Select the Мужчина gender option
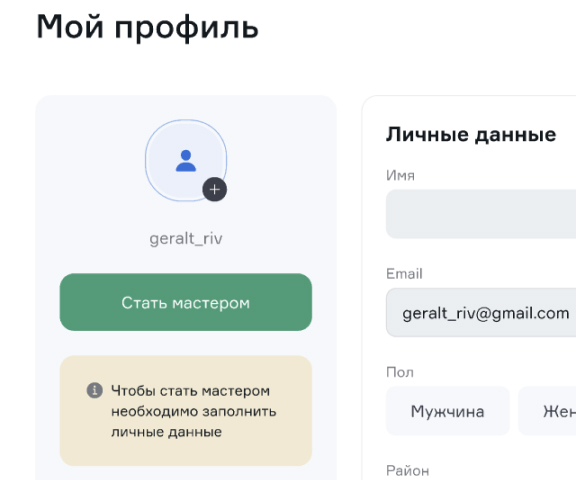This screenshot has width=576, height=480. tap(447, 411)
